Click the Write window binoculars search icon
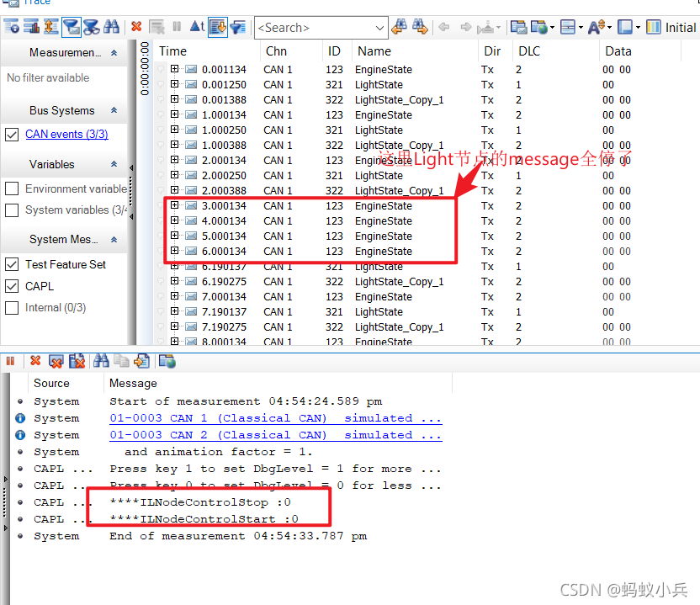The height and width of the screenshot is (605, 700). coord(101,361)
